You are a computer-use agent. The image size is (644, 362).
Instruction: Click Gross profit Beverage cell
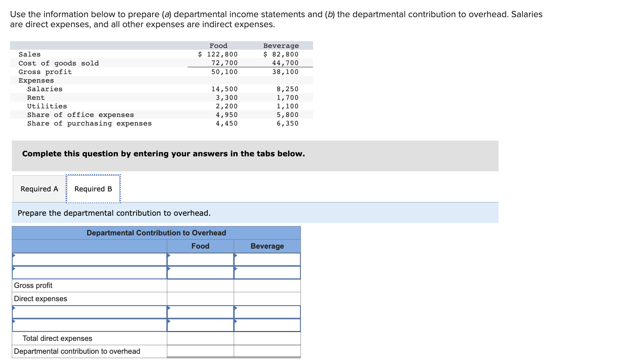[267, 285]
